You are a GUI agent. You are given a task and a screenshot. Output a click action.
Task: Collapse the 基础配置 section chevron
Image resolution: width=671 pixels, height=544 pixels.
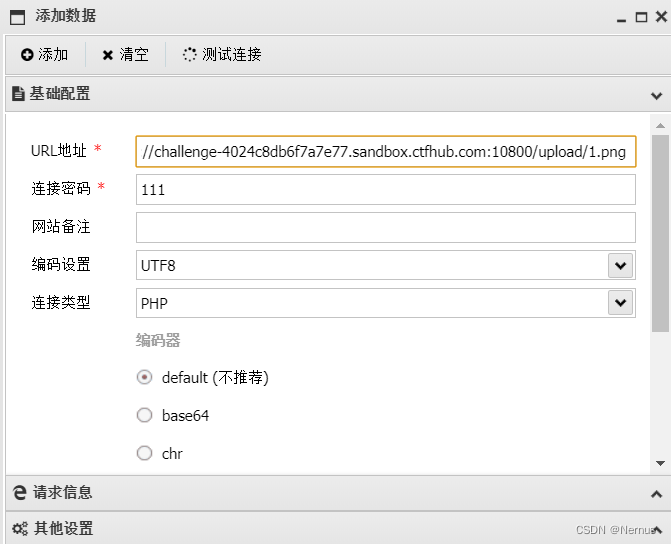[x=656, y=95]
